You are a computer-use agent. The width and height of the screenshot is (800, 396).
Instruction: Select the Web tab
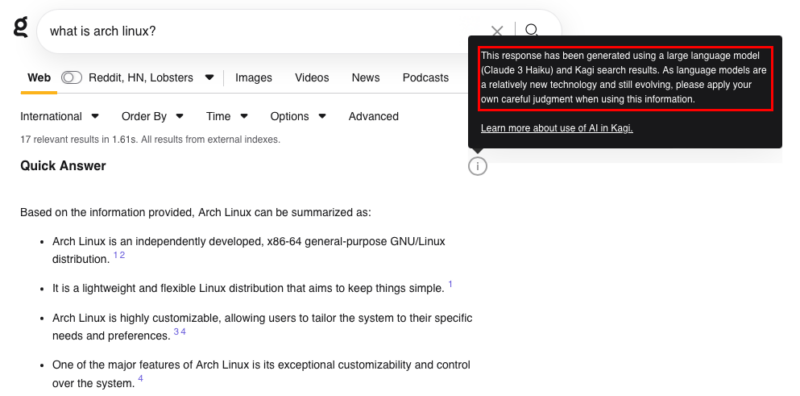click(39, 78)
